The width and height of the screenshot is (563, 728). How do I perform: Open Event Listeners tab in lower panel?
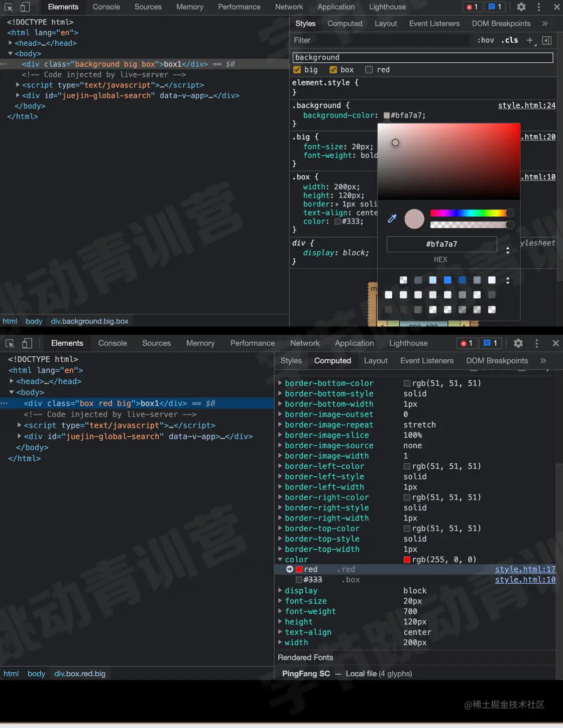click(427, 361)
